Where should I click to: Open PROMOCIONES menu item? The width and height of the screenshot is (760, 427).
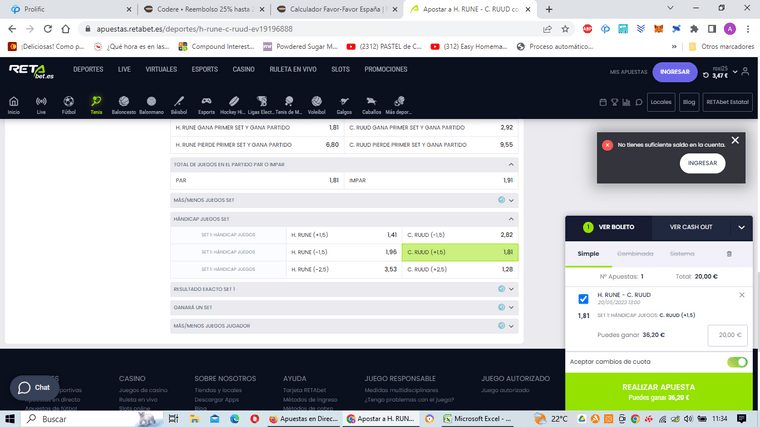point(386,69)
